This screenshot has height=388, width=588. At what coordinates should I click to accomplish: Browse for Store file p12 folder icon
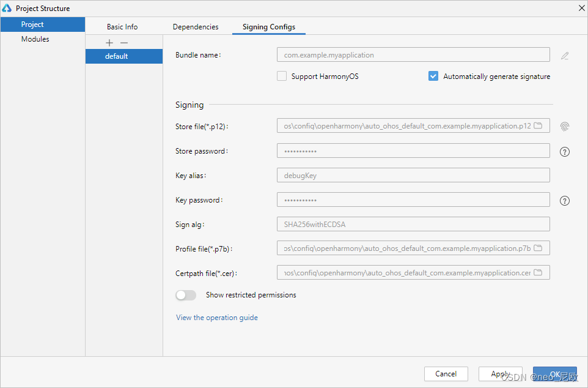point(538,125)
